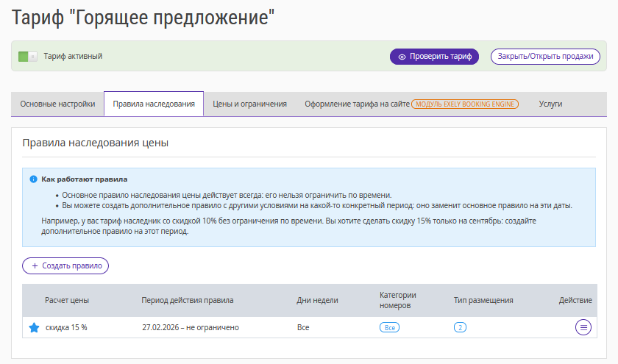Click the "27.02.2026 – не ограничено" period cell
Image resolution: width=618 pixels, height=364 pixels.
click(190, 328)
